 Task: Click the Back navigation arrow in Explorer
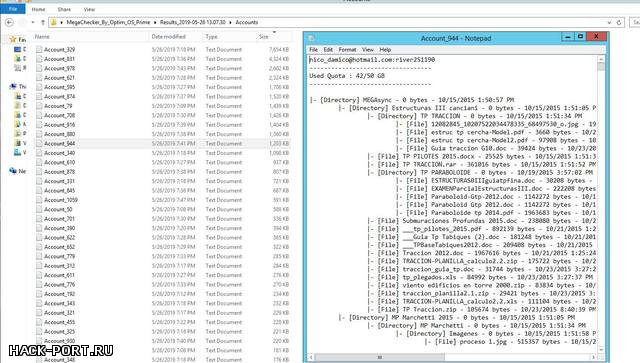9,22
